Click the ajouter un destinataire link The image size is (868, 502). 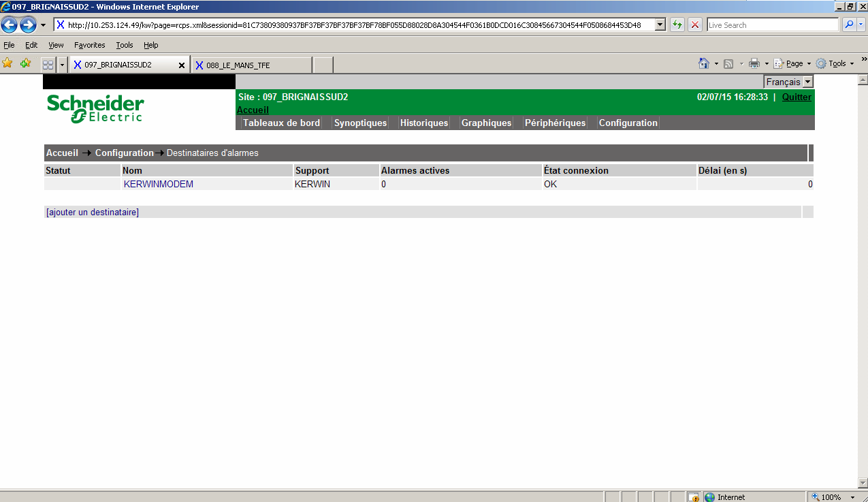pyautogui.click(x=93, y=213)
